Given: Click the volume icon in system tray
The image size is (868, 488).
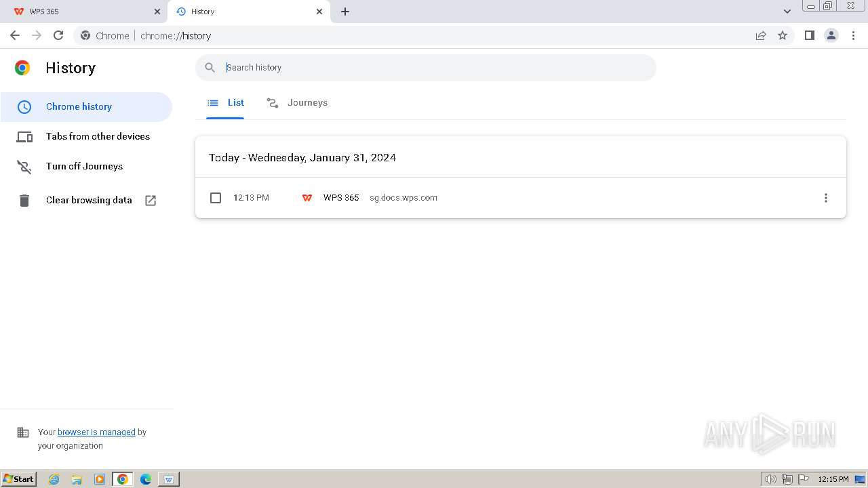Looking at the screenshot, I should (770, 479).
